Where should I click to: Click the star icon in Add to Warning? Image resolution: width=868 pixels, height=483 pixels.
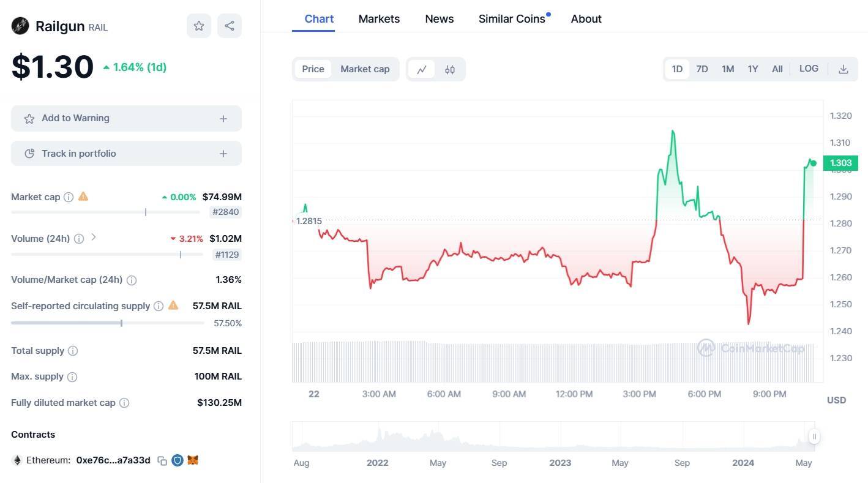[x=29, y=119]
